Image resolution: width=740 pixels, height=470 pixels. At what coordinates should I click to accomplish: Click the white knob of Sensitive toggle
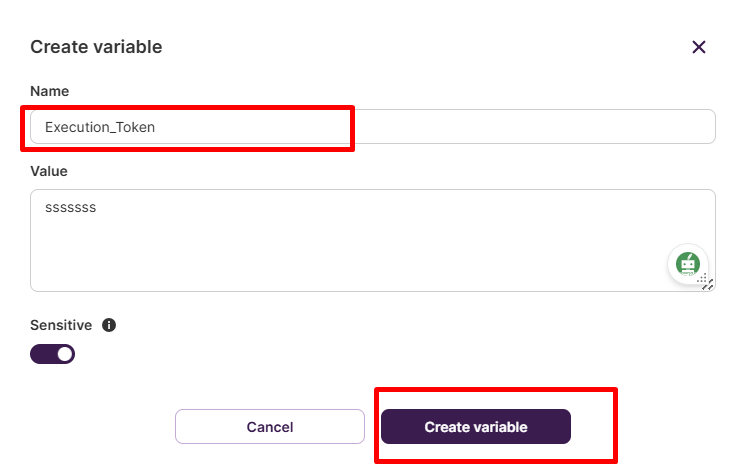coord(64,353)
